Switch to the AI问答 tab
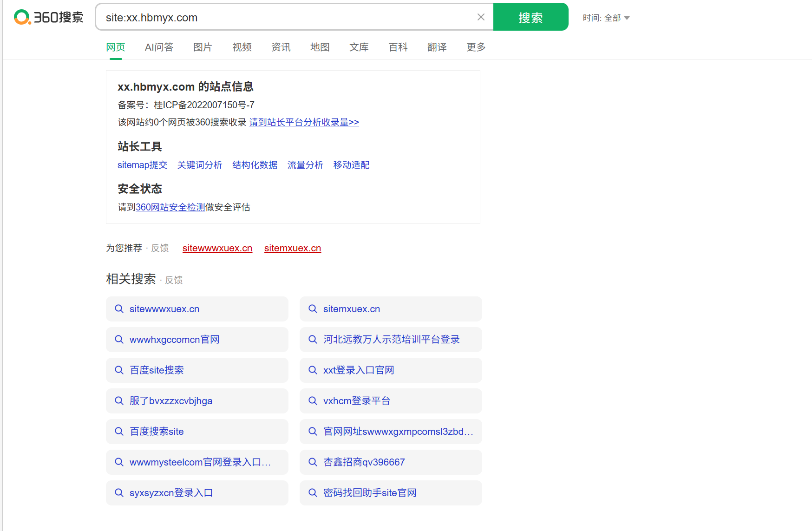The width and height of the screenshot is (812, 531). (x=159, y=47)
